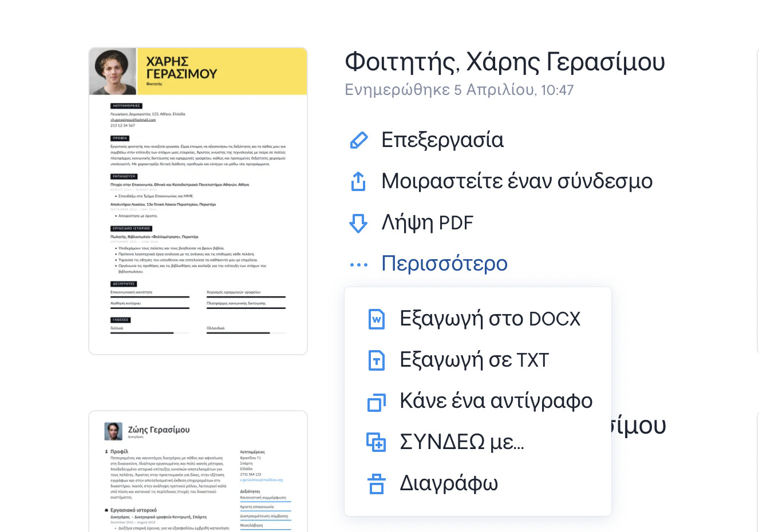Click Μοιραστείτε έναν σύνδεσμο link
The height and width of the screenshot is (532, 759).
[516, 181]
